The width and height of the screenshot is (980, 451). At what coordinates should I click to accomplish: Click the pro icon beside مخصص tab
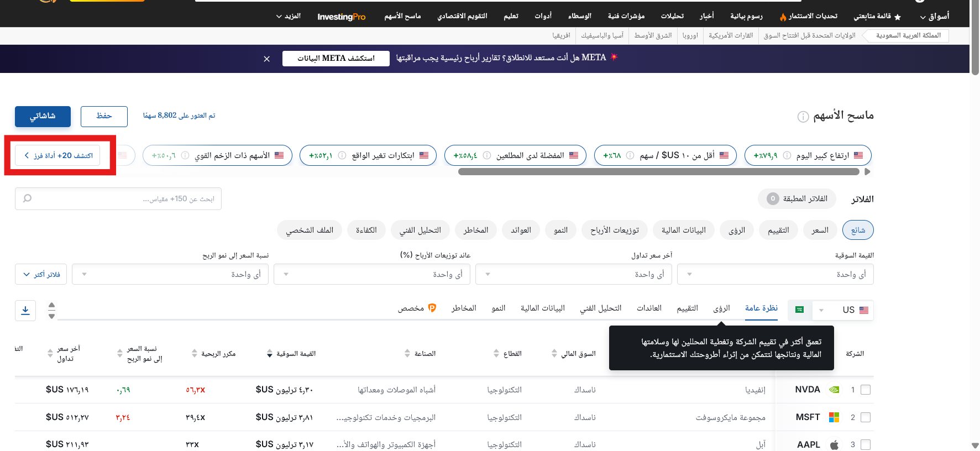(432, 308)
